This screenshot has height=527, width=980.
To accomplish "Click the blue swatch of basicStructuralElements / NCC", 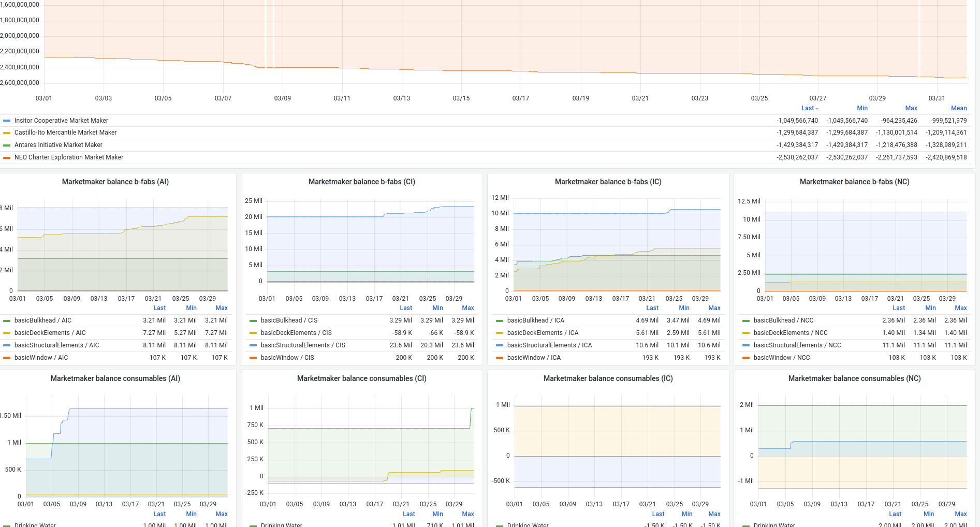I will tap(746, 346).
